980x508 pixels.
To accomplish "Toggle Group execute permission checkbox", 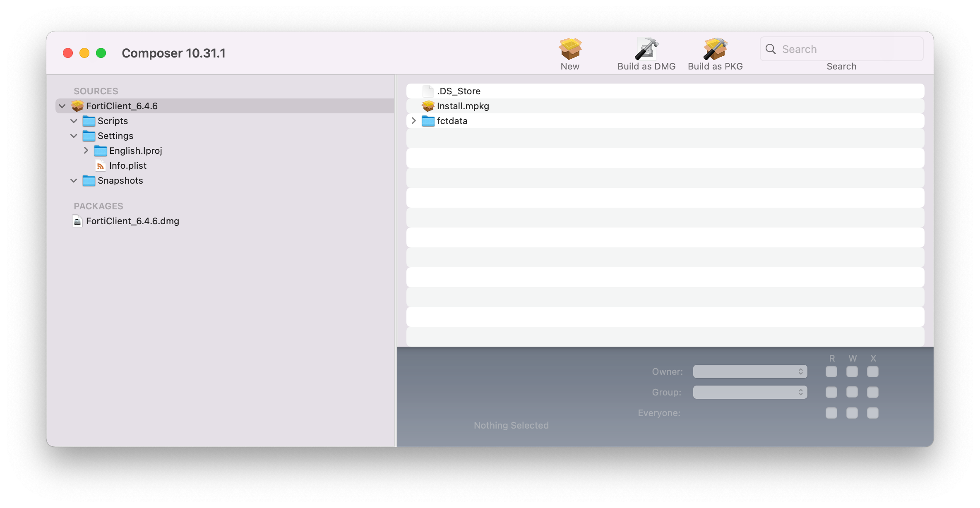I will (873, 392).
